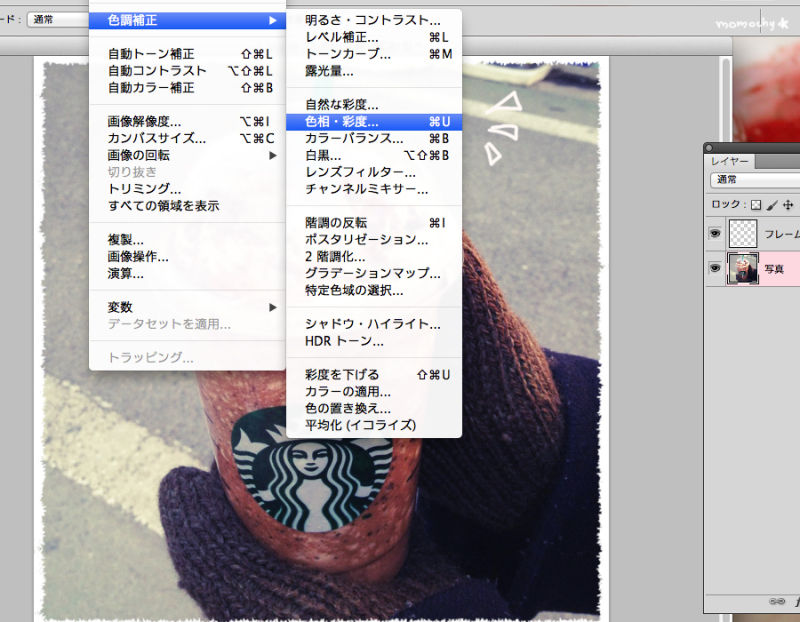
Task: Expand the 色調補正 submenu
Action: pos(187,20)
